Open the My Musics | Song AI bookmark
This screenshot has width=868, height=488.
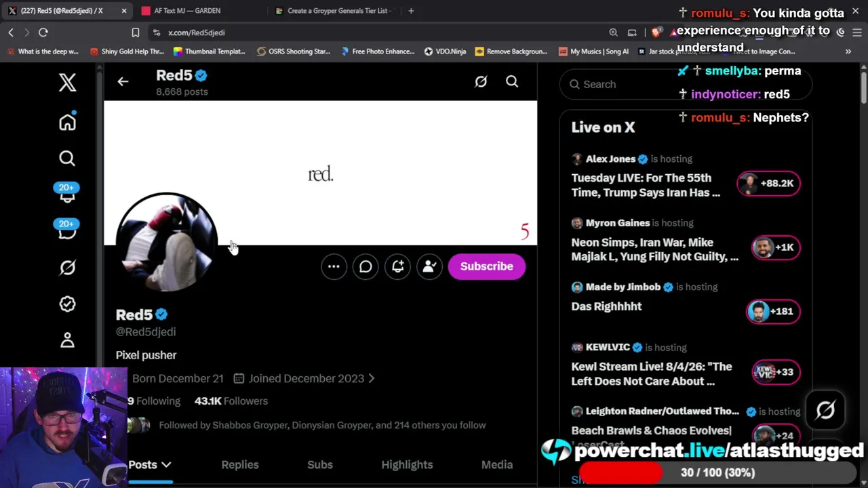click(x=594, y=52)
